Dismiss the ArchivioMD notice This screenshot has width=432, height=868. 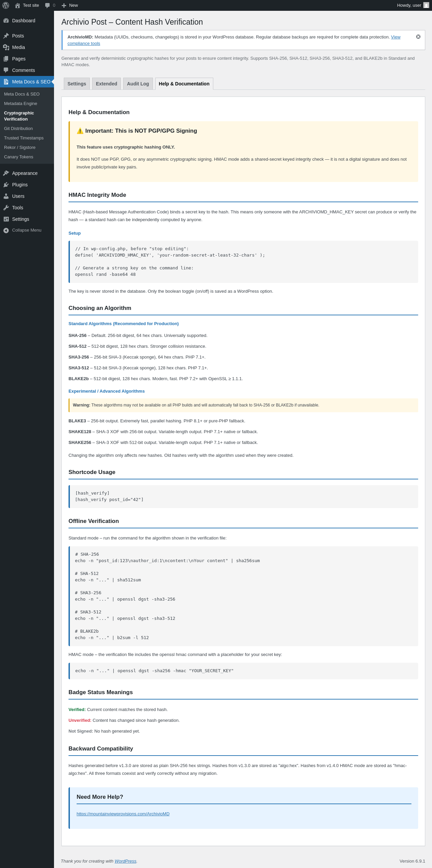tap(418, 37)
